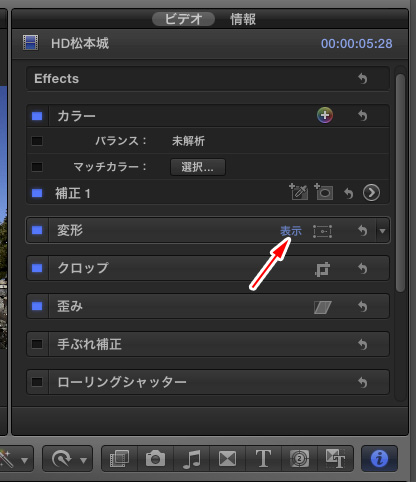Switch to the ビデオ tab
416x482 pixels.
183,19
